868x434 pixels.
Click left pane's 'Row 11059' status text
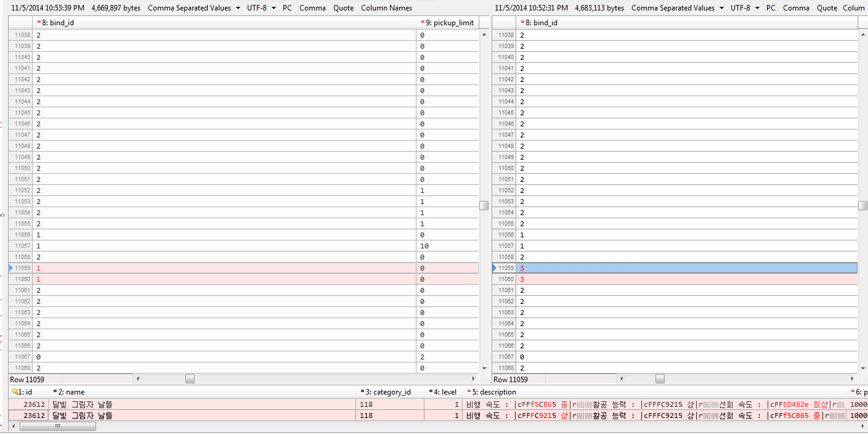[27, 379]
